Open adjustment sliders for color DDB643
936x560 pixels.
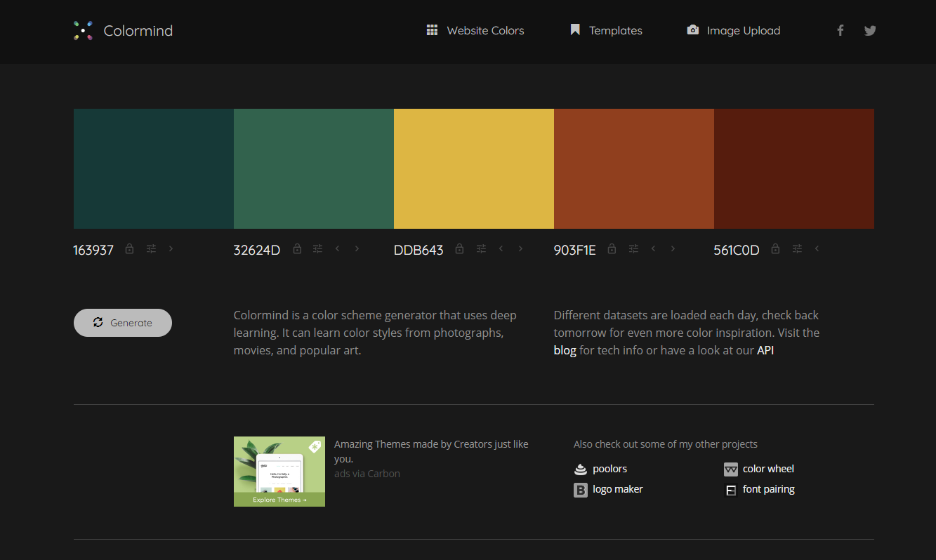pos(481,248)
